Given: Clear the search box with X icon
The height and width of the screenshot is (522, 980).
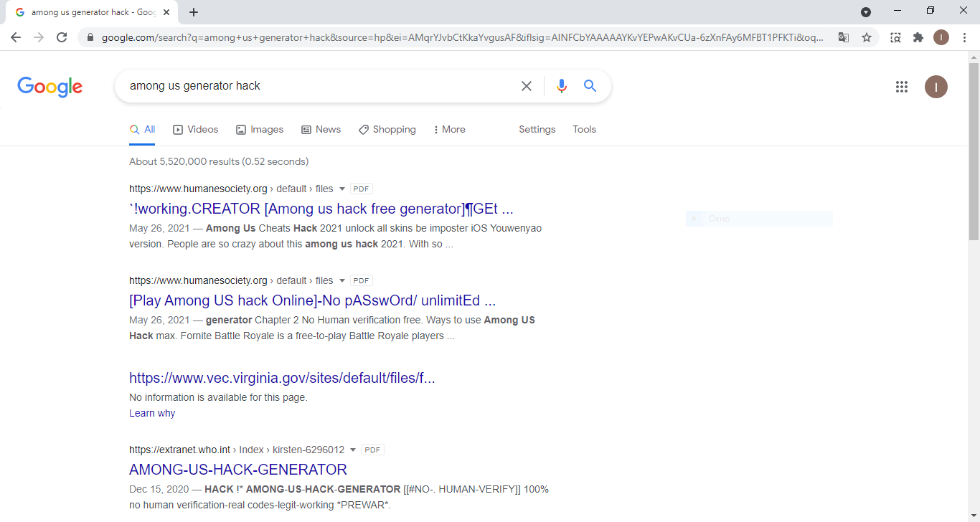Looking at the screenshot, I should [x=527, y=86].
